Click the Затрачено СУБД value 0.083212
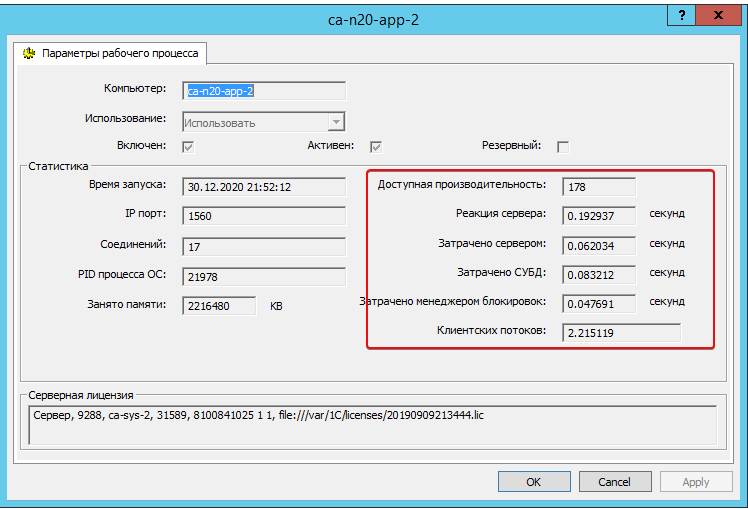The width and height of the screenshot is (748, 509). click(x=599, y=275)
